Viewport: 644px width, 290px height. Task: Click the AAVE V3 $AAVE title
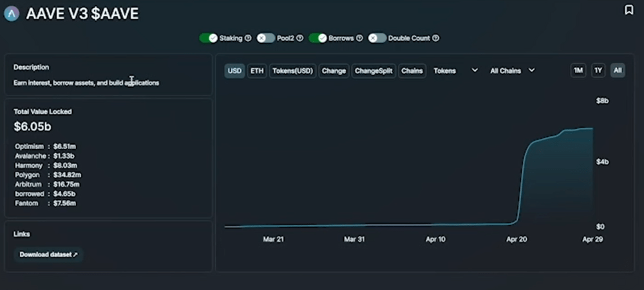coord(82,14)
